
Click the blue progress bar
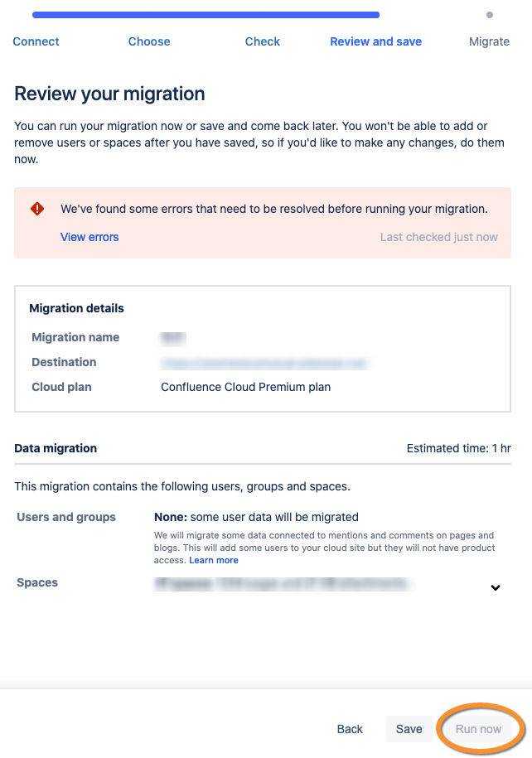(x=206, y=15)
